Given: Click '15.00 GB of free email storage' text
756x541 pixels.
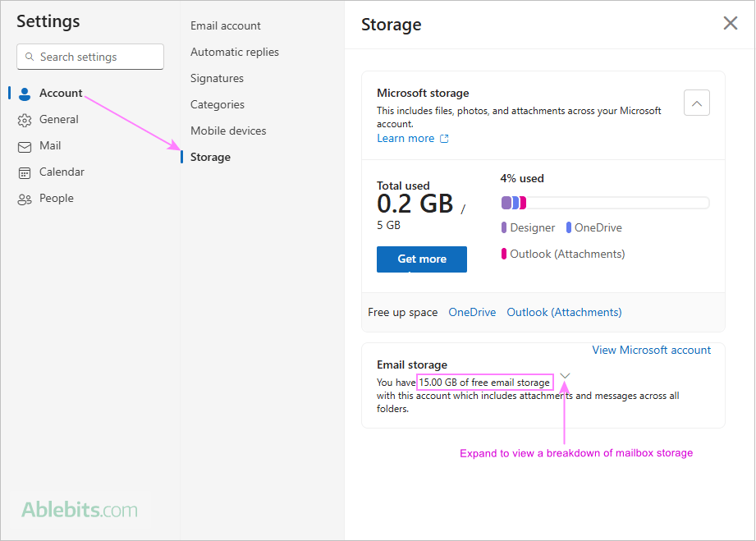Looking at the screenshot, I should [484, 383].
